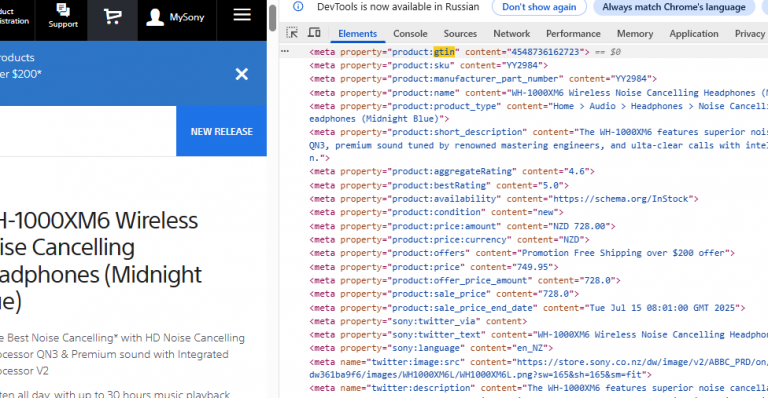Switch to the Console tab
Screen dimensions: 768x398
point(410,33)
